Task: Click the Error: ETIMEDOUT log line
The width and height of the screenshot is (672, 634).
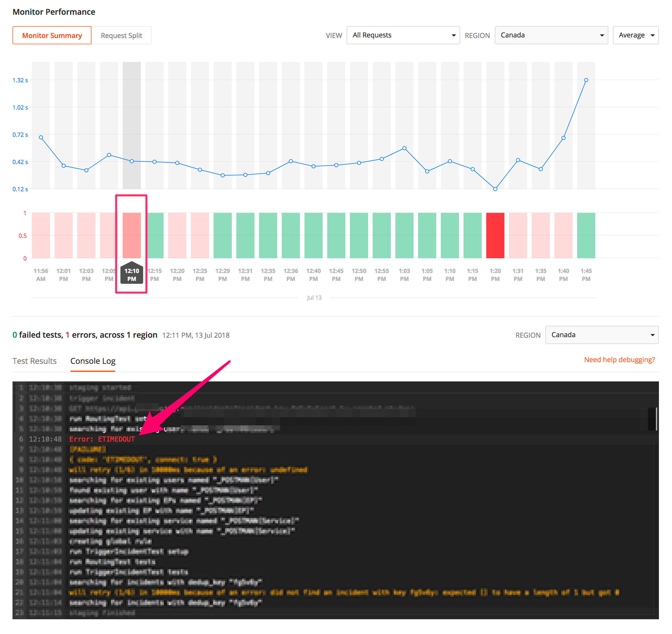Action: [102, 439]
